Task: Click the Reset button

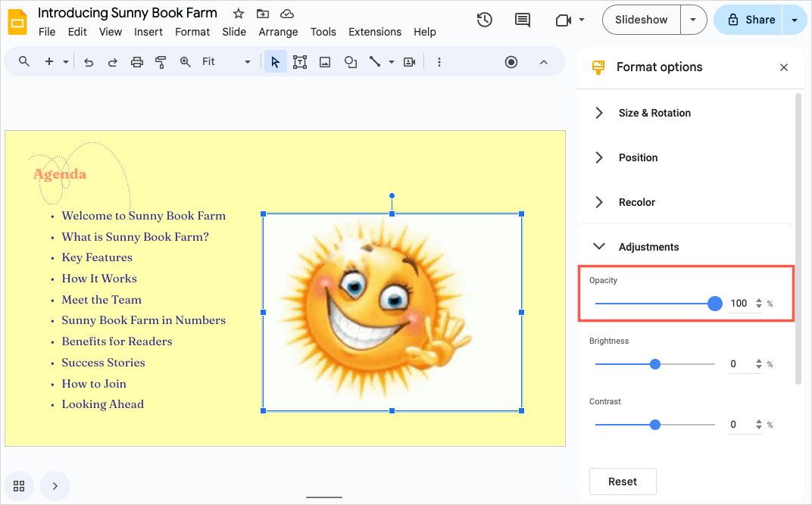Action: tap(623, 482)
